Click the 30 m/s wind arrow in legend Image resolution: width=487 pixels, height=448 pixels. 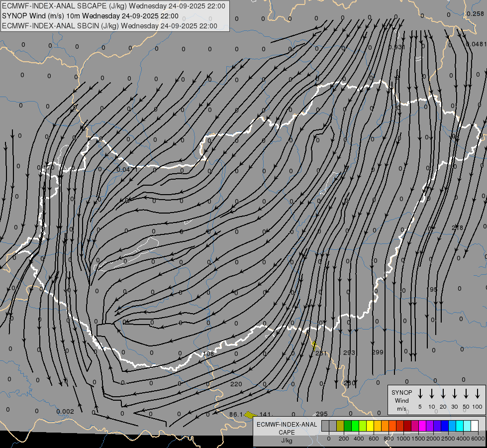pos(454,394)
